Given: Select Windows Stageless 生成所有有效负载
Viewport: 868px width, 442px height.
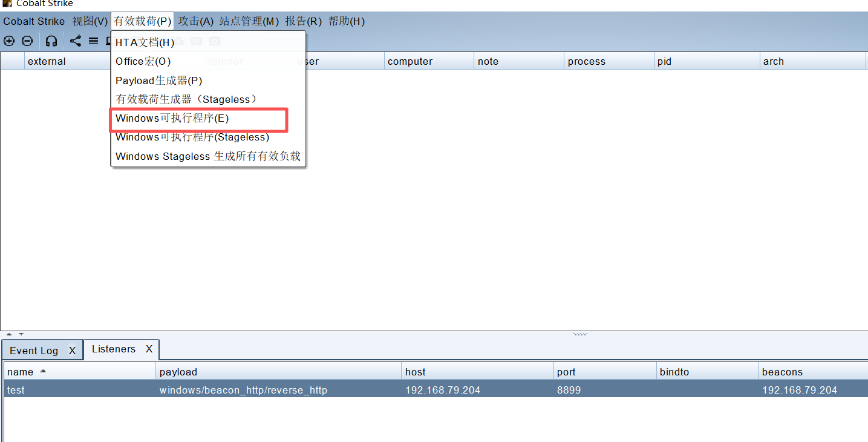Looking at the screenshot, I should pyautogui.click(x=208, y=156).
